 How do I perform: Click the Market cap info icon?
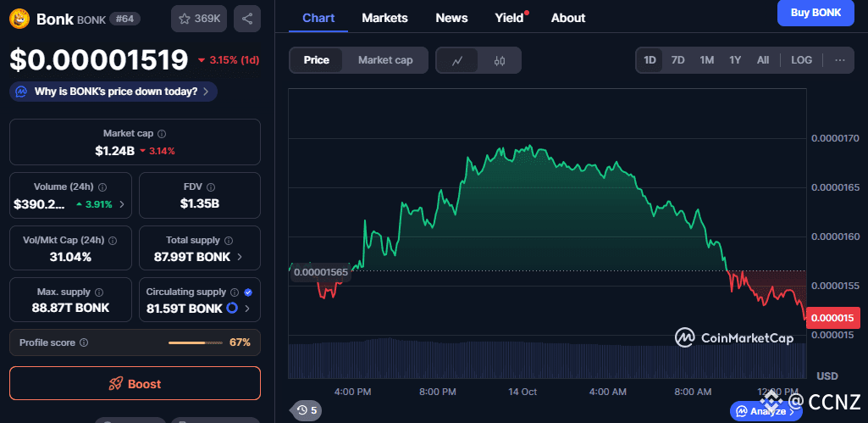click(162, 134)
